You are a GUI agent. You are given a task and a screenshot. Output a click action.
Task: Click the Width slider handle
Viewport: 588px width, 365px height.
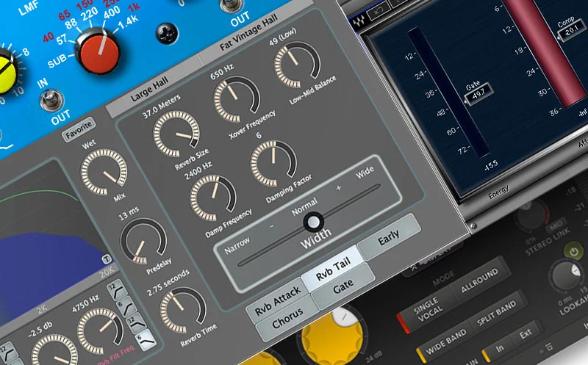(314, 222)
